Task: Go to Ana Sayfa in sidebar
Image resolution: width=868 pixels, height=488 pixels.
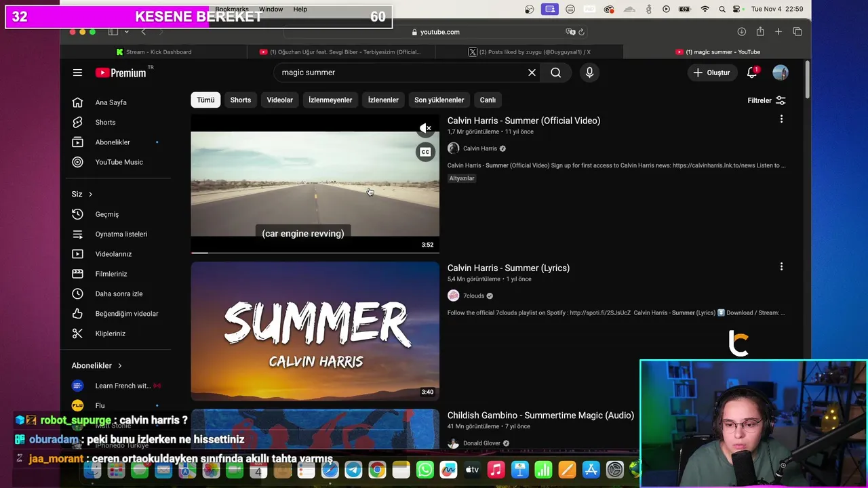Action: coord(111,102)
